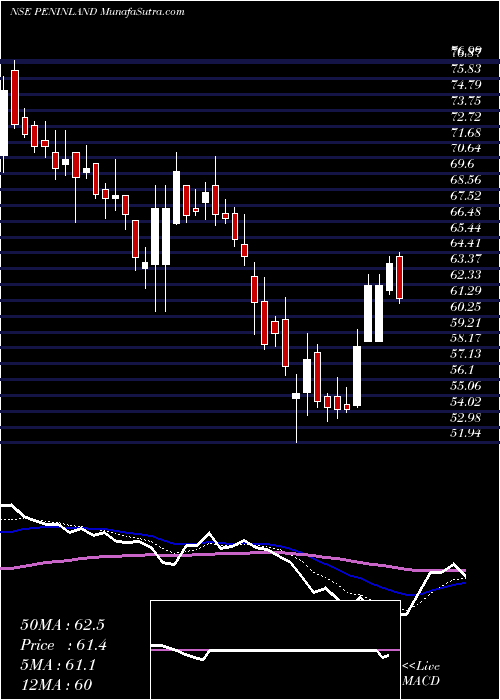
Task: Click the 59.21 price axis label
Action: pos(466,322)
